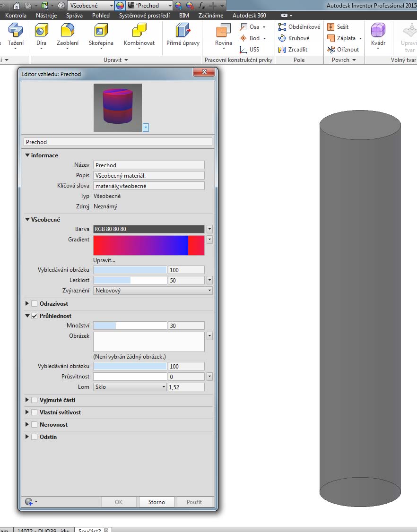Select the Kvádr box tool
This screenshot has width=417, height=532.
[378, 34]
